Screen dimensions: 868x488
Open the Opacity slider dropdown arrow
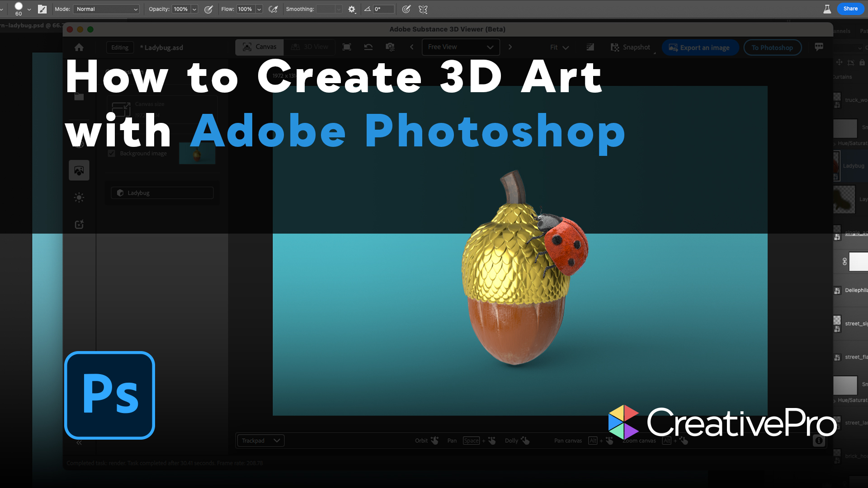pyautogui.click(x=194, y=9)
